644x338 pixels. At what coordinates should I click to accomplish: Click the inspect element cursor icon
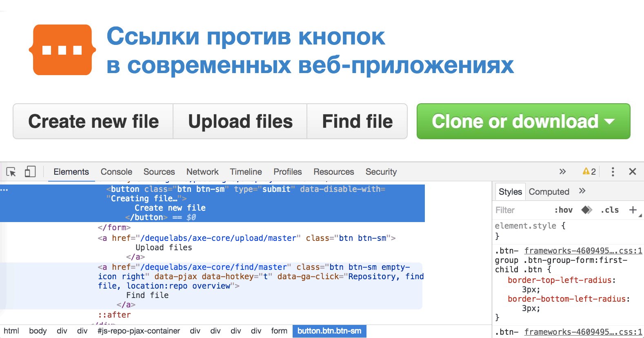pyautogui.click(x=11, y=172)
